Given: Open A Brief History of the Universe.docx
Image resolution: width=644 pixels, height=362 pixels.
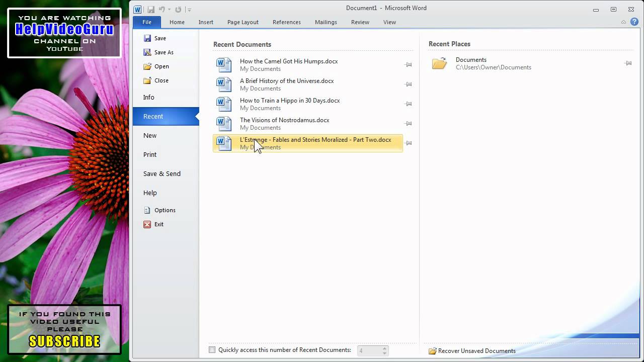Looking at the screenshot, I should 308,84.
